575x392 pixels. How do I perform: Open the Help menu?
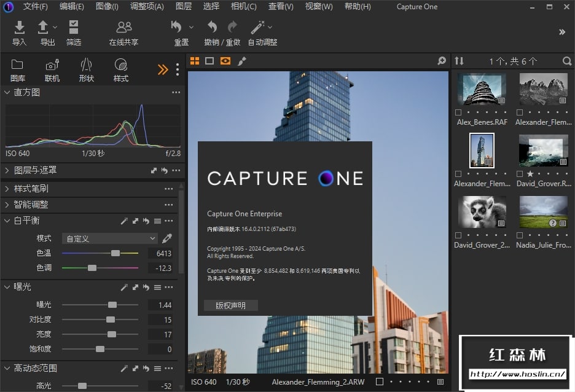tap(357, 7)
